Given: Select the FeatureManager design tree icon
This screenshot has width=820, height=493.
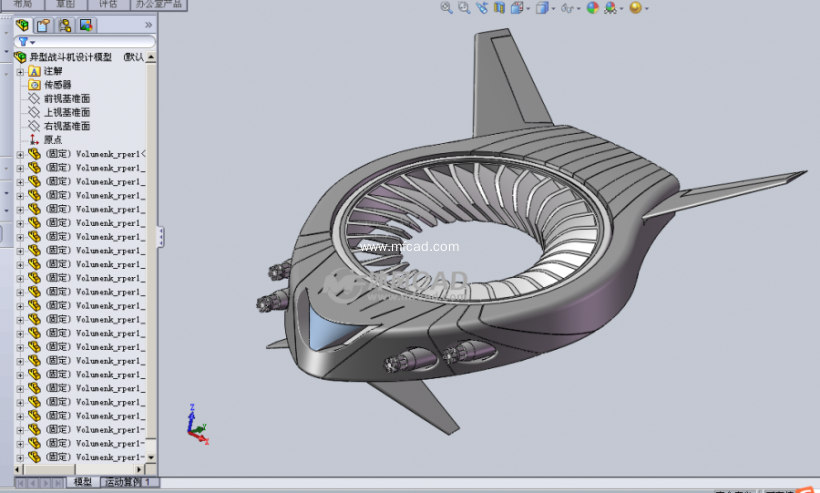Looking at the screenshot, I should [22, 25].
